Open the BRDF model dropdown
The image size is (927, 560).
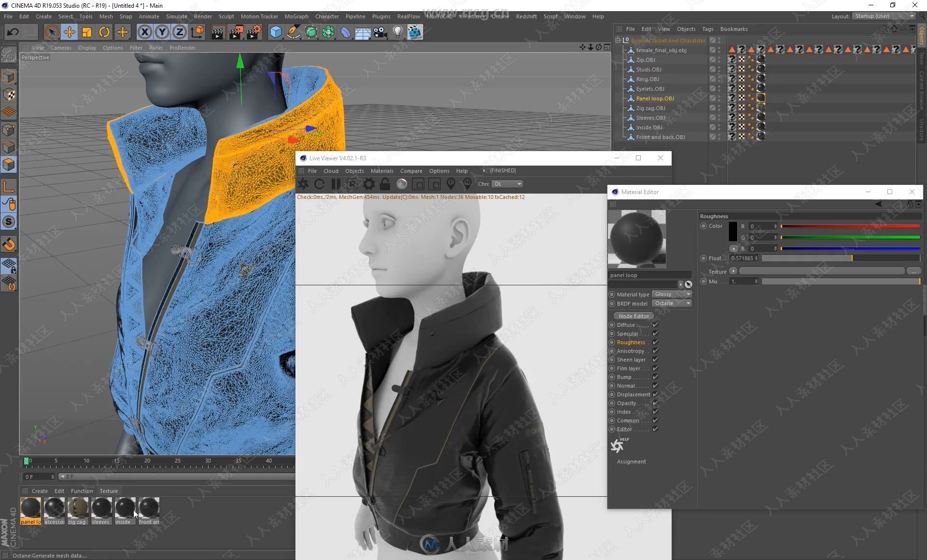tap(672, 303)
